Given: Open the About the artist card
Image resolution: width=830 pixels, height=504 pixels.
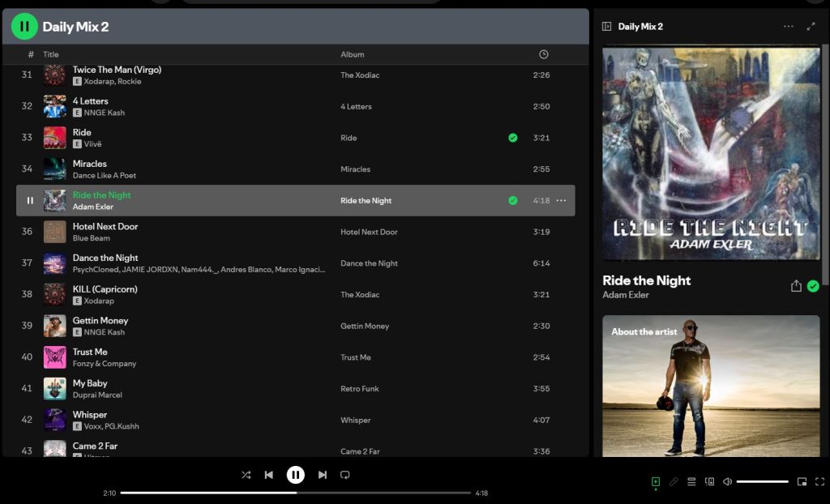Looking at the screenshot, I should click(x=711, y=386).
